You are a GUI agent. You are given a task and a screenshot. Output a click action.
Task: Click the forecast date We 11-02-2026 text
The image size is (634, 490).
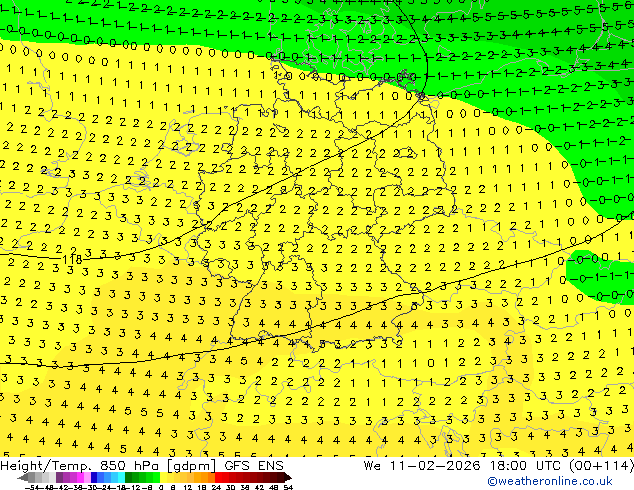tap(422, 466)
